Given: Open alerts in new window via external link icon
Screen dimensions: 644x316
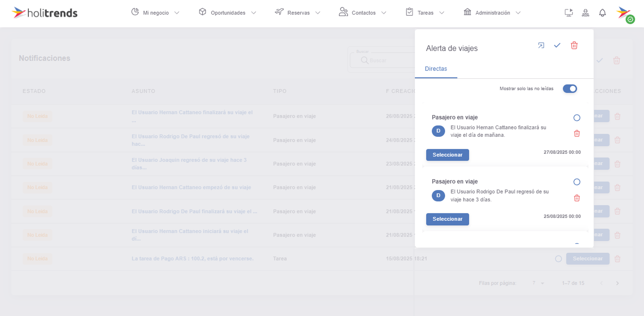Looking at the screenshot, I should [541, 45].
